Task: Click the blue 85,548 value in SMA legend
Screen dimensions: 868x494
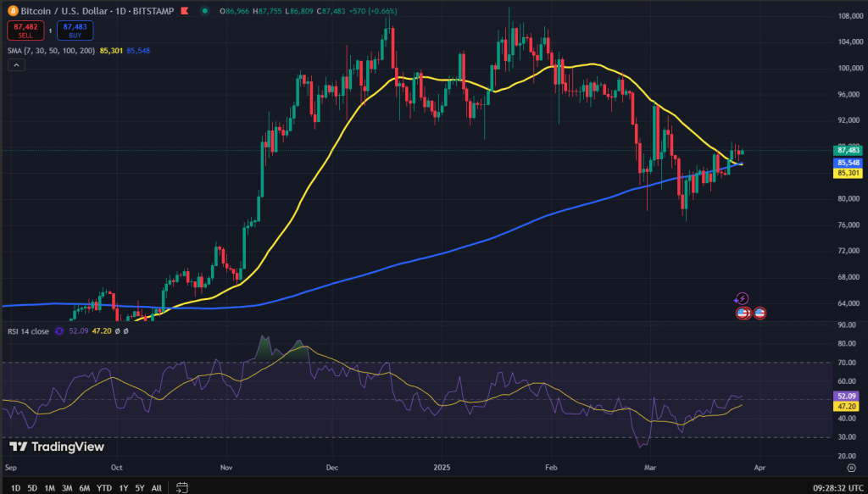Action: pyautogui.click(x=138, y=50)
